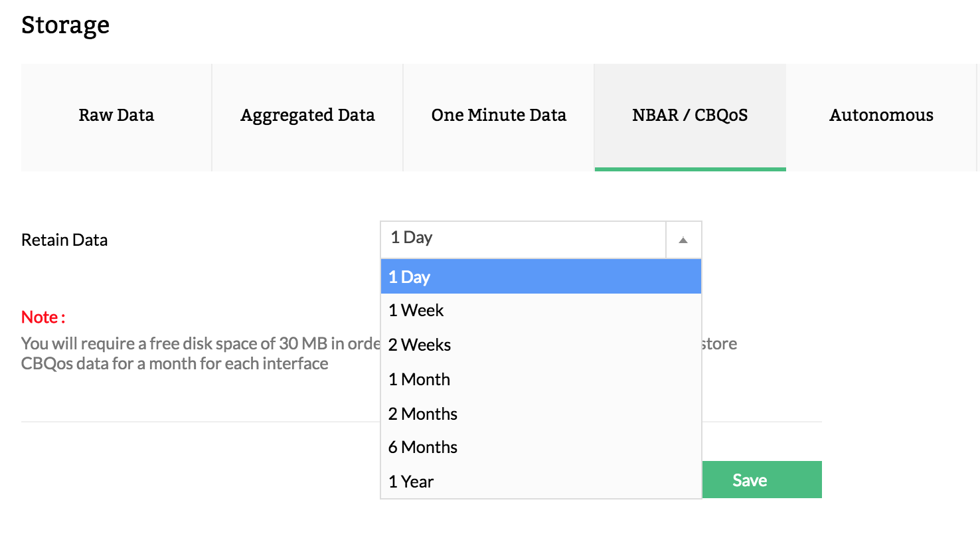Open the Aggregated Data tab
980x546 pixels.
307,116
